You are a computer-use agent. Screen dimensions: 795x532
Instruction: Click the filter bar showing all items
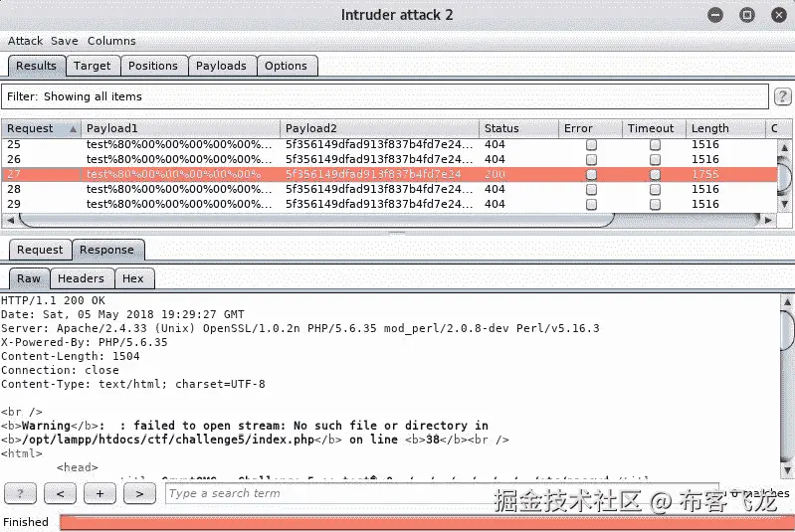385,96
